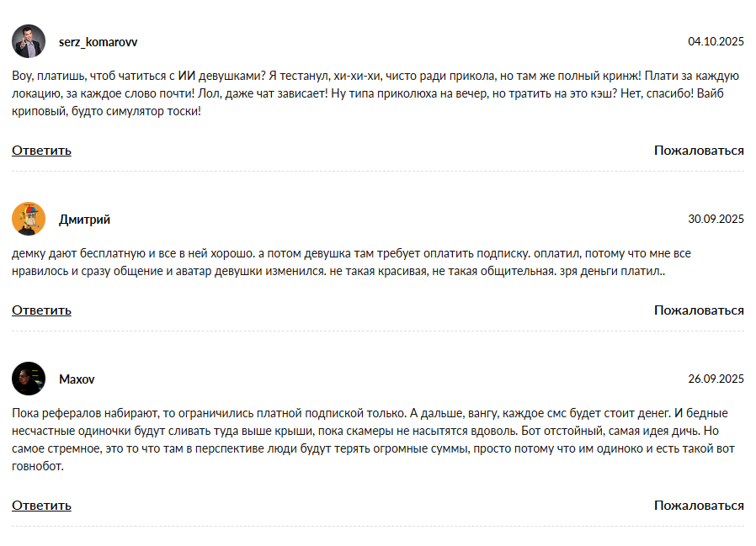Reply to serz_komarovv's comment via Ответить
756x546 pixels.
pyautogui.click(x=41, y=151)
